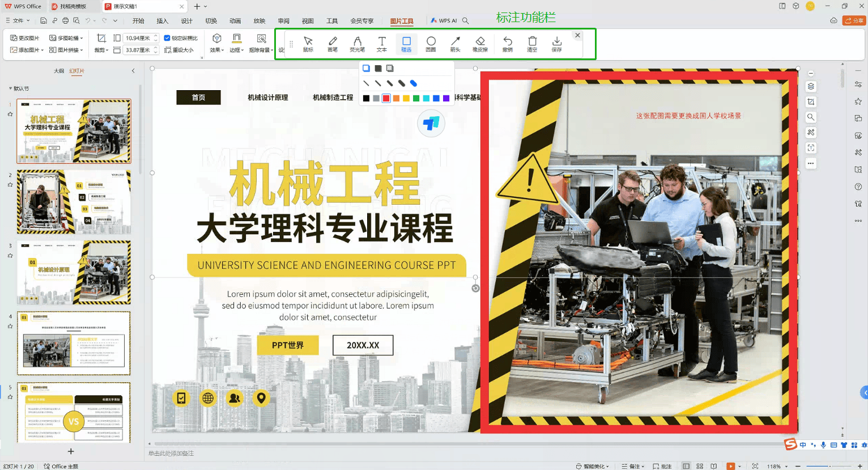Select the 画笔 pen annotation tool
Image resolution: width=868 pixels, height=470 pixels.
333,44
